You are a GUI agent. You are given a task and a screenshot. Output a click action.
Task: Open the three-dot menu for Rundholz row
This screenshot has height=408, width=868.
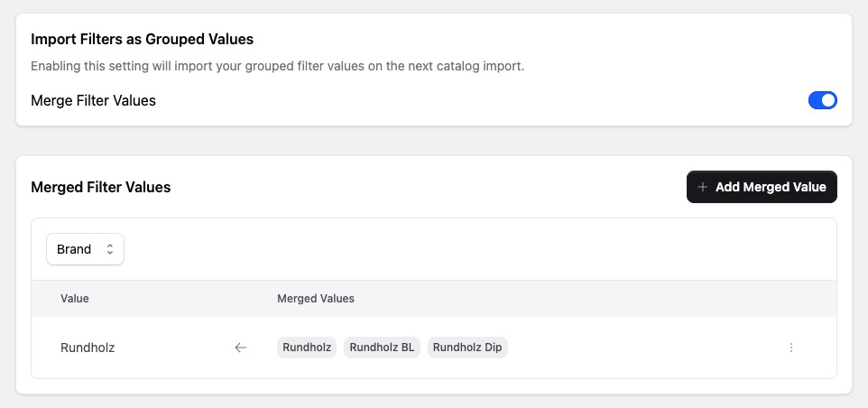791,348
